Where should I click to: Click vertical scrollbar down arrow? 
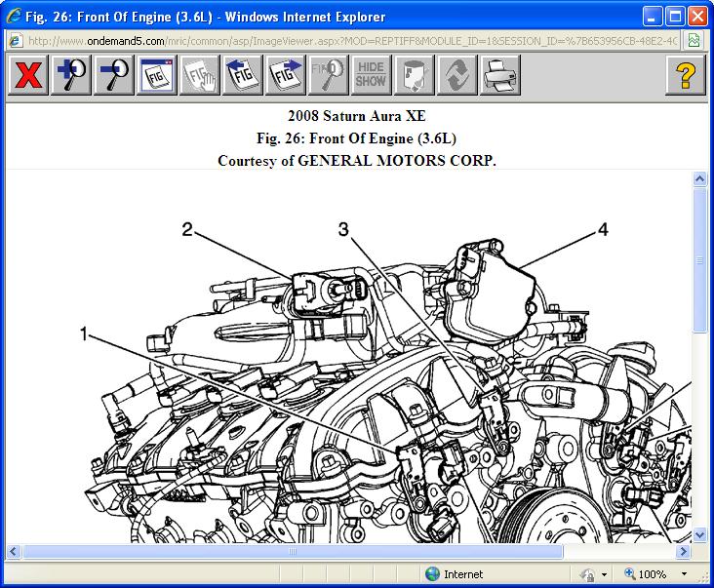700,534
